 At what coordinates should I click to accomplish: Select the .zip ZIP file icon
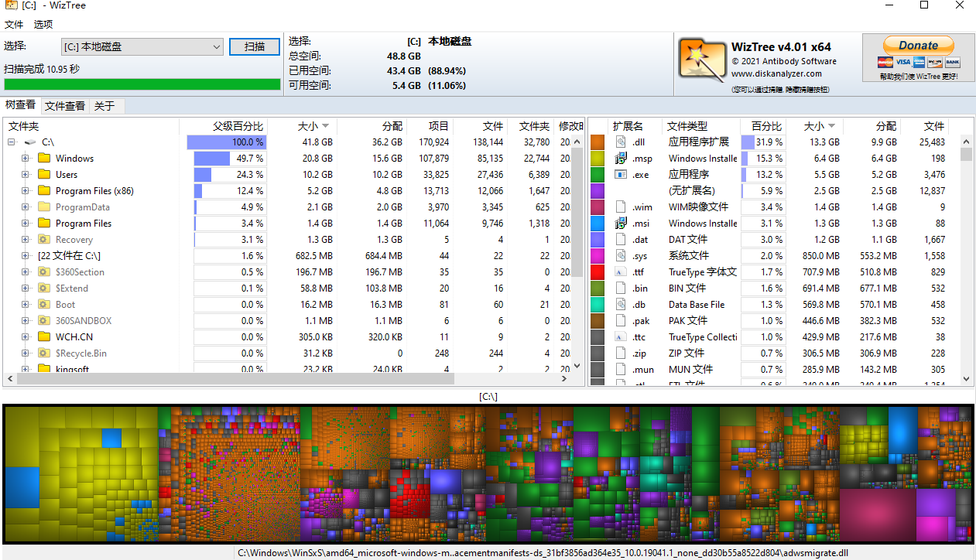pyautogui.click(x=619, y=353)
